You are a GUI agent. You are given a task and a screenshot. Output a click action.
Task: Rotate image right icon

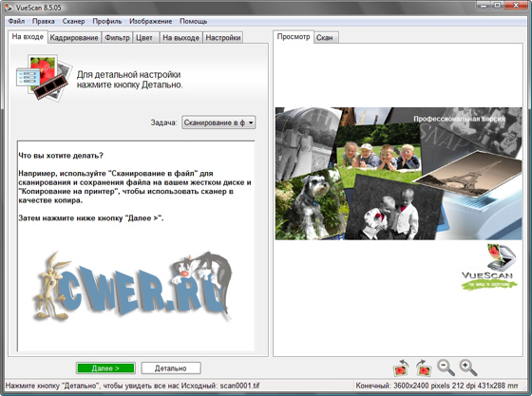424,368
